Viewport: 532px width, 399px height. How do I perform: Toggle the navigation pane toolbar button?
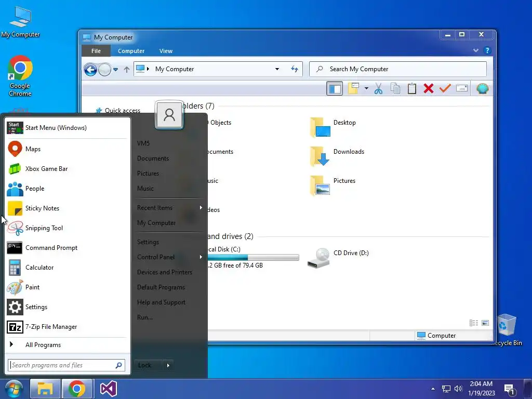click(x=335, y=88)
